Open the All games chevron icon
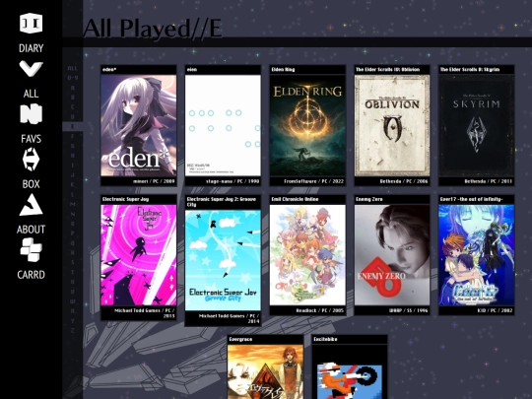Screen dimensions: 532x399 click(x=31, y=69)
